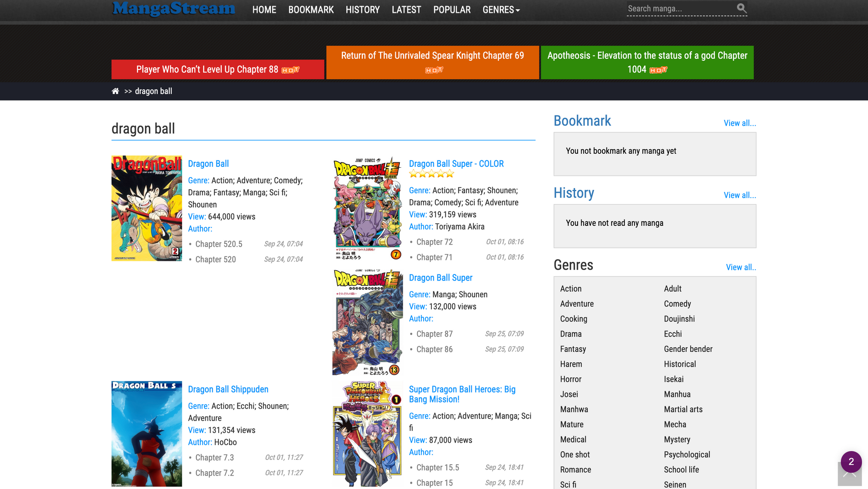Click the Dragon Ball Shippuden cover thumbnail

coord(147,434)
